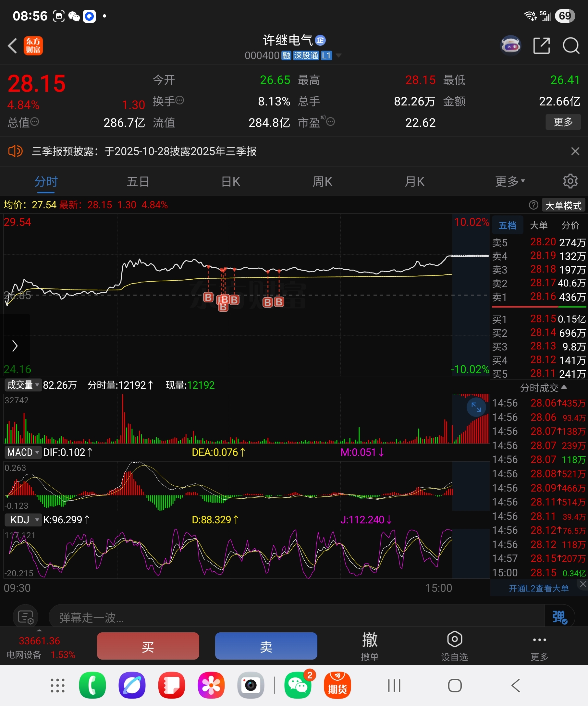Tap the 融 margin trading badge

click(x=286, y=55)
